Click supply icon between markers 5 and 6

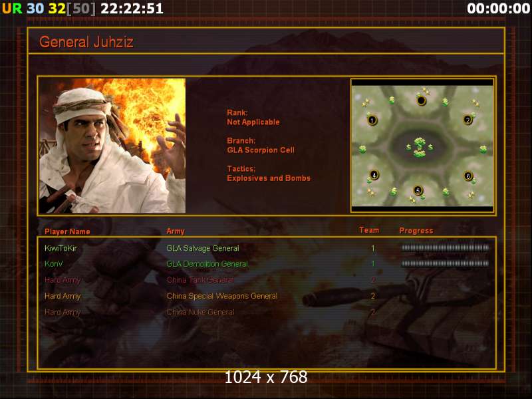446,192
